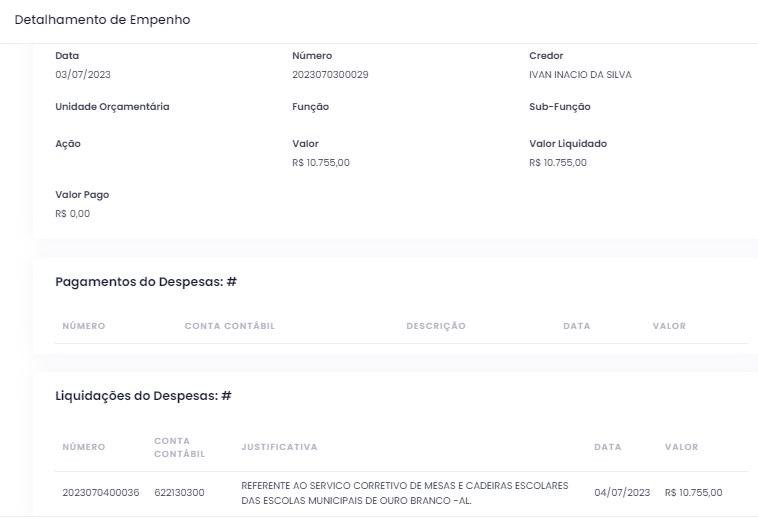The image size is (758, 519).
Task: Select creditor name IVAN INACIO DA SILVA
Action: pyautogui.click(x=580, y=75)
